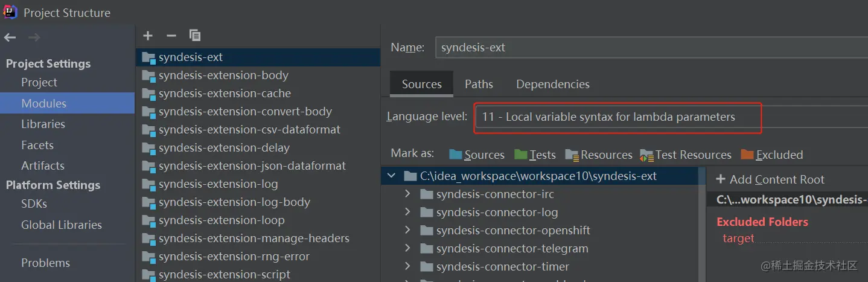
Task: Expand syndesis-connector-telegram folder
Action: (x=407, y=248)
